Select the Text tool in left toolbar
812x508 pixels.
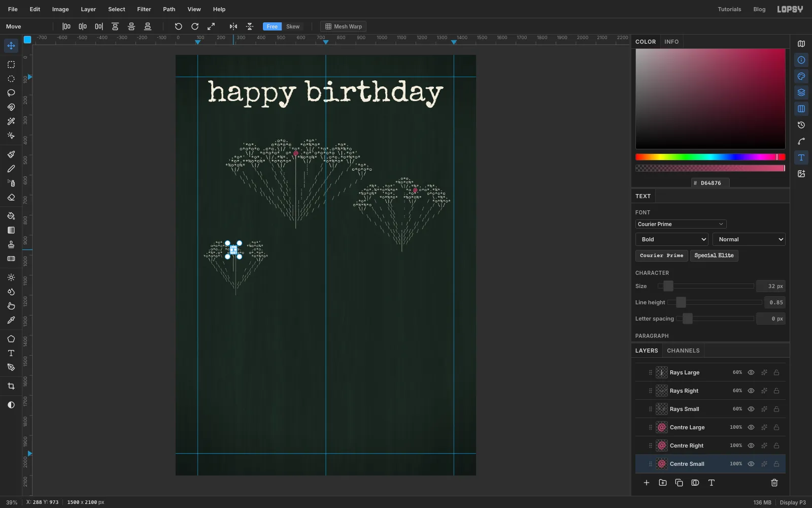click(11, 353)
